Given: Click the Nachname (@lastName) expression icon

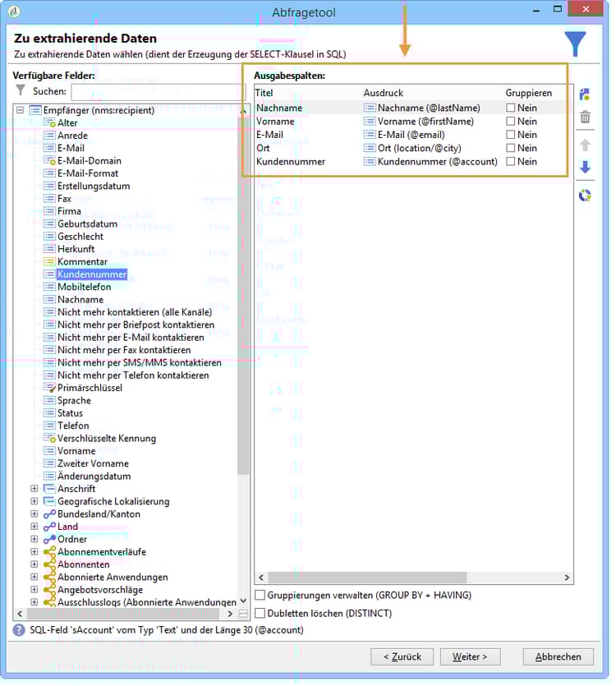Looking at the screenshot, I should click(x=370, y=108).
